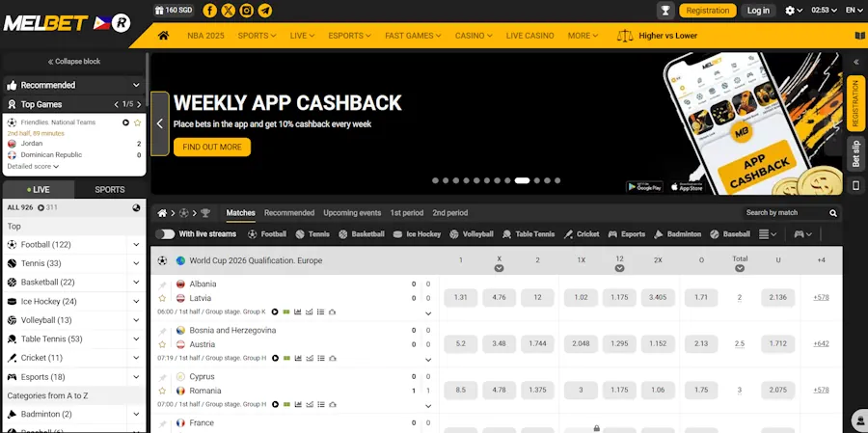Click the search magnifier icon
The image size is (868, 433).
point(833,213)
